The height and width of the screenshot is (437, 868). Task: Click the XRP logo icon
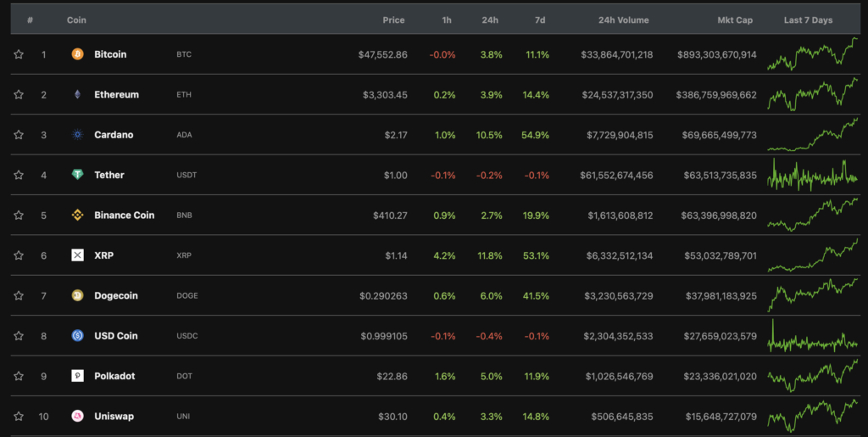[x=77, y=255]
